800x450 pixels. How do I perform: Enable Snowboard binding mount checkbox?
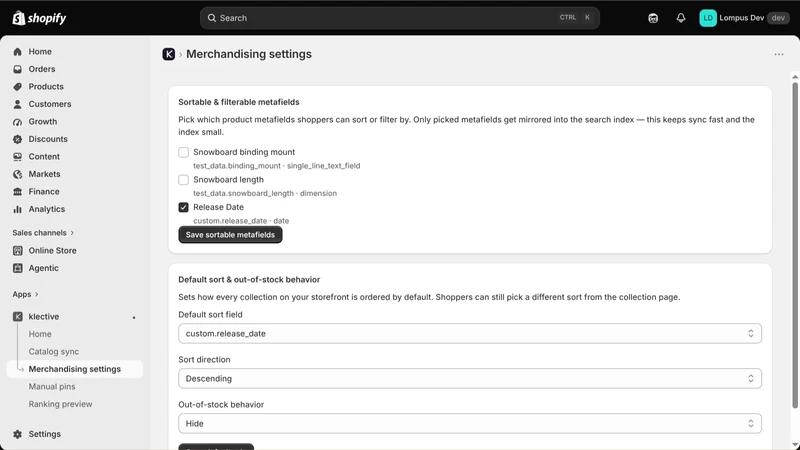(183, 152)
